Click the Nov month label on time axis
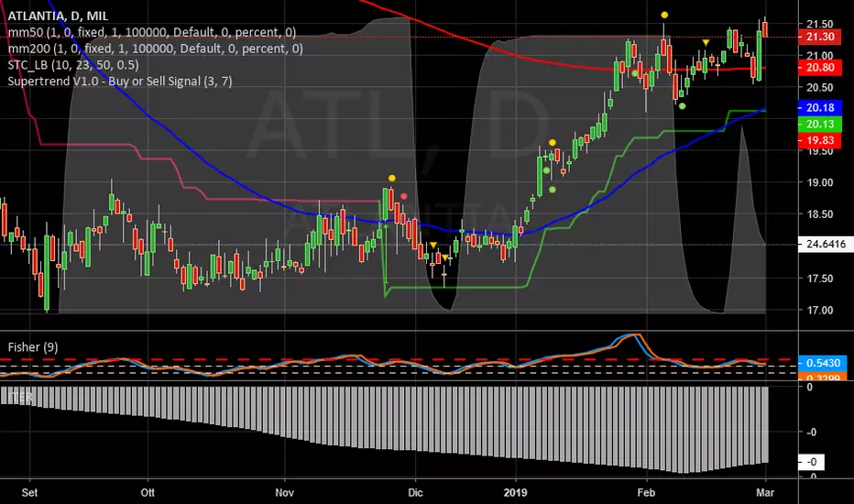This screenshot has width=854, height=504. (x=284, y=493)
